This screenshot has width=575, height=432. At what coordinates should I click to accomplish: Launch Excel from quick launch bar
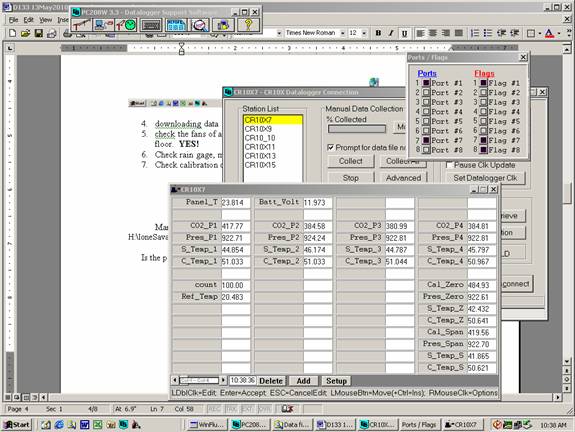98,425
